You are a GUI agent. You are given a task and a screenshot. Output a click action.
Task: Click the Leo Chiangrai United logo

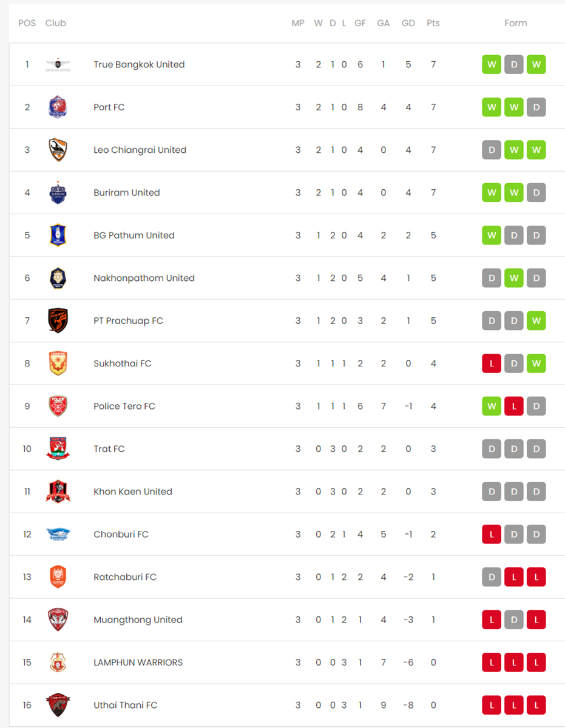tap(58, 150)
